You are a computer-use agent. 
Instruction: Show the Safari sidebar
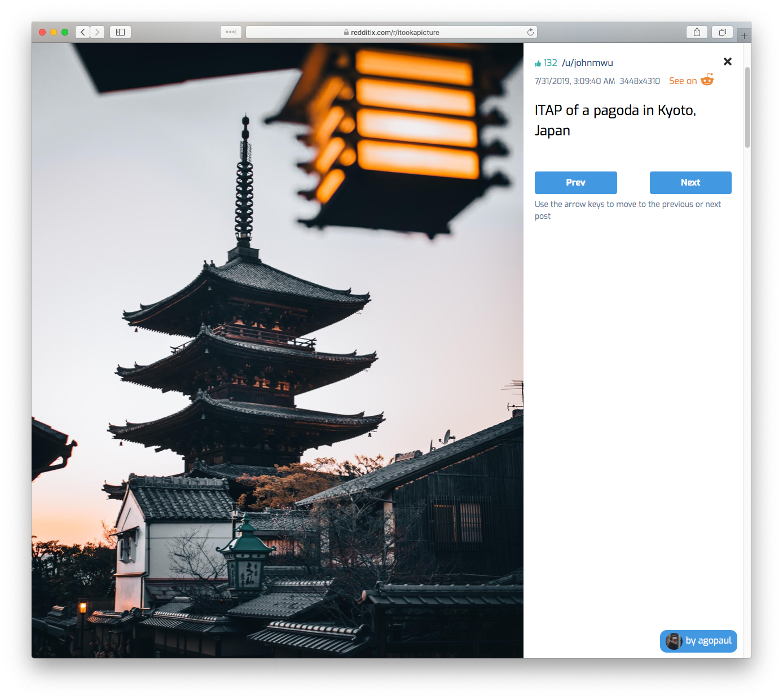120,32
